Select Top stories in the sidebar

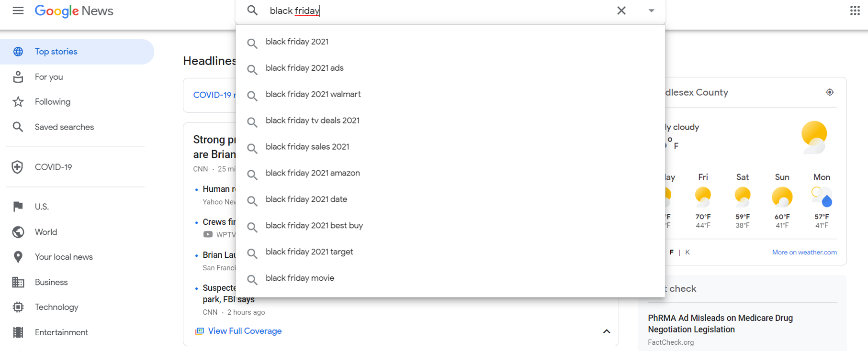(56, 51)
